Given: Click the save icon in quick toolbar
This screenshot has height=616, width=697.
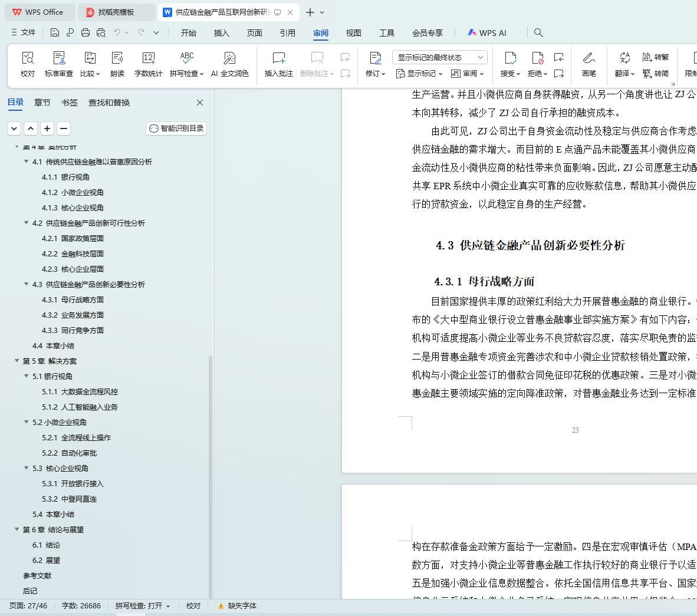Looking at the screenshot, I should coord(54,32).
